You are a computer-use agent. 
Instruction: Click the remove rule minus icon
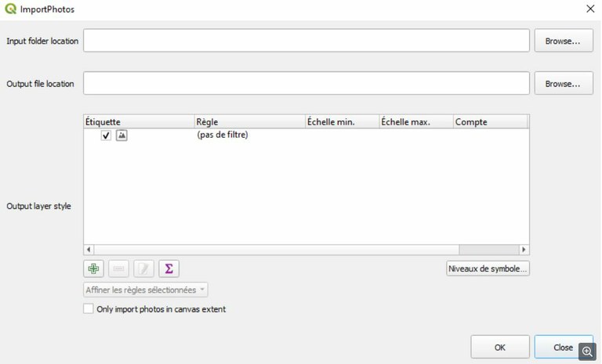118,268
